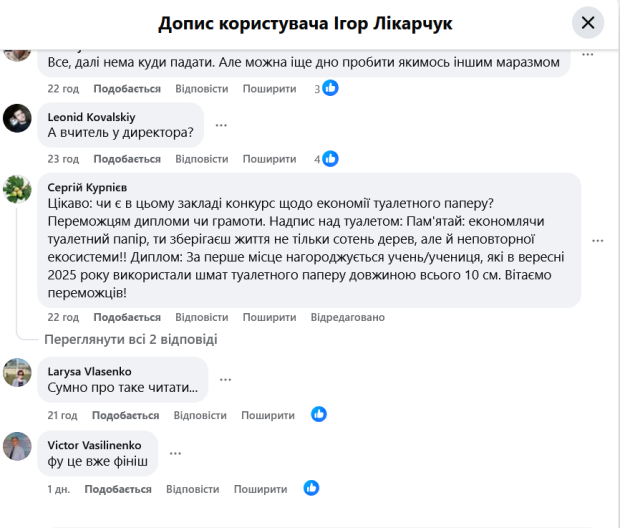Share Larysa Vlasenko's comment via Поширити
This screenshot has height=528, width=620.
pyautogui.click(x=269, y=414)
